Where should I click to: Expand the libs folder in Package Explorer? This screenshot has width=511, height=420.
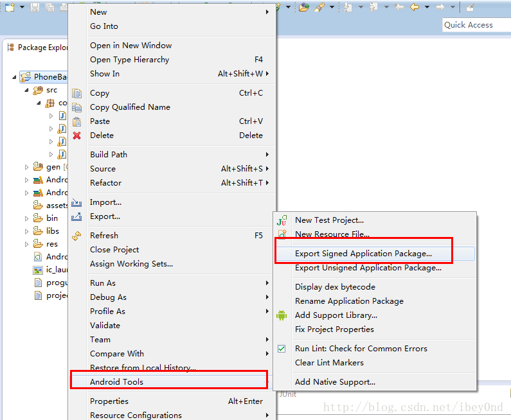[x=26, y=231]
